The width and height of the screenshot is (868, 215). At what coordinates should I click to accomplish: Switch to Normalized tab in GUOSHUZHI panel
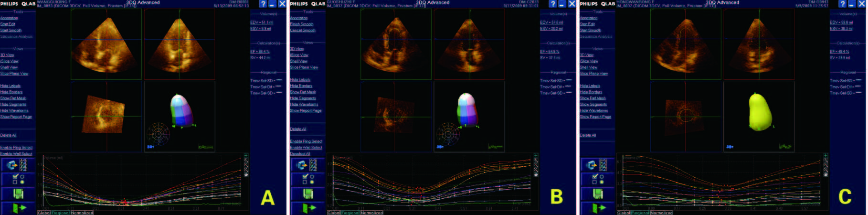371,213
